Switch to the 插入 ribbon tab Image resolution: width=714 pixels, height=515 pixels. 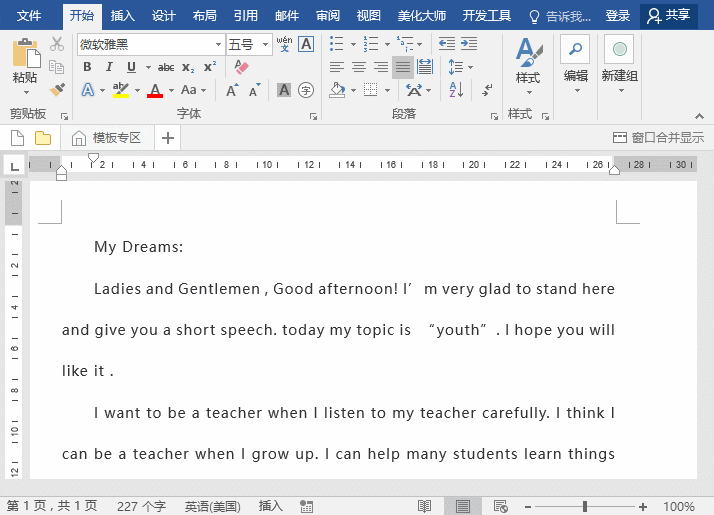pyautogui.click(x=123, y=15)
